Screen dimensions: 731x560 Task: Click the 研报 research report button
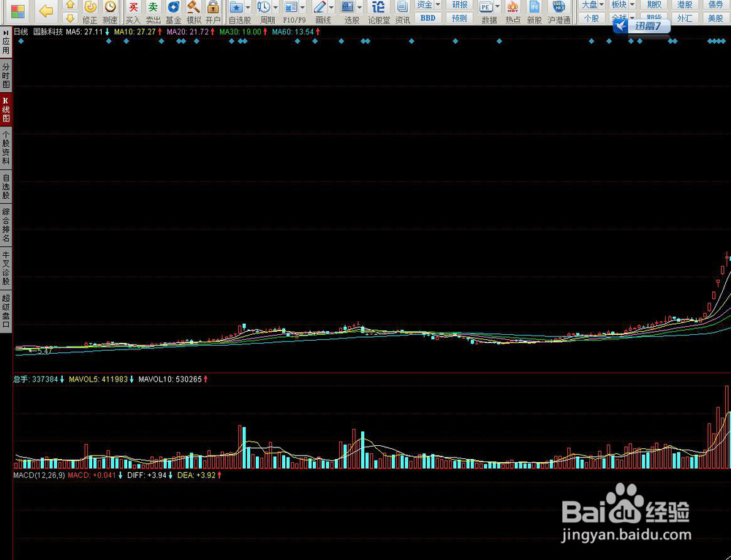pyautogui.click(x=460, y=4)
